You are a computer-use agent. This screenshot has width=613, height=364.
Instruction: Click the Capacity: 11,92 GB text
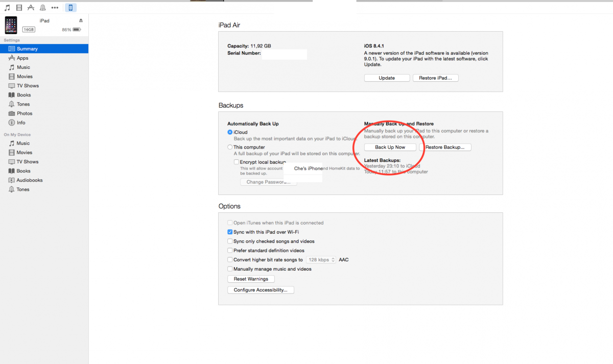pyautogui.click(x=249, y=46)
